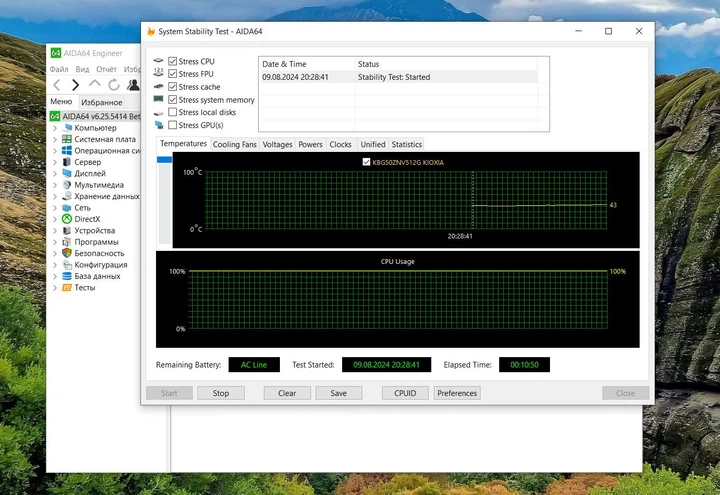
Task: Click the Save button
Action: tap(338, 393)
